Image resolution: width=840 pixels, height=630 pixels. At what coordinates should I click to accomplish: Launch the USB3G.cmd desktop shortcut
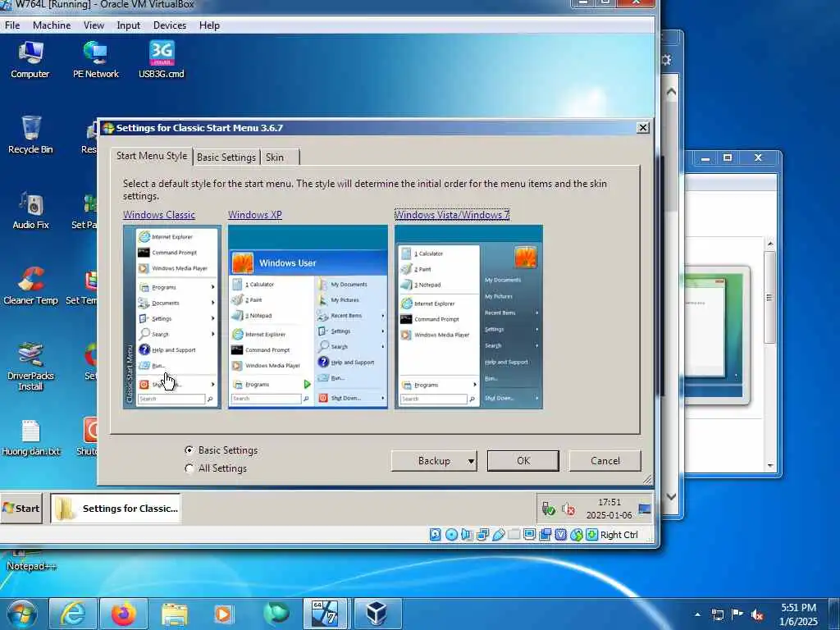coord(162,60)
